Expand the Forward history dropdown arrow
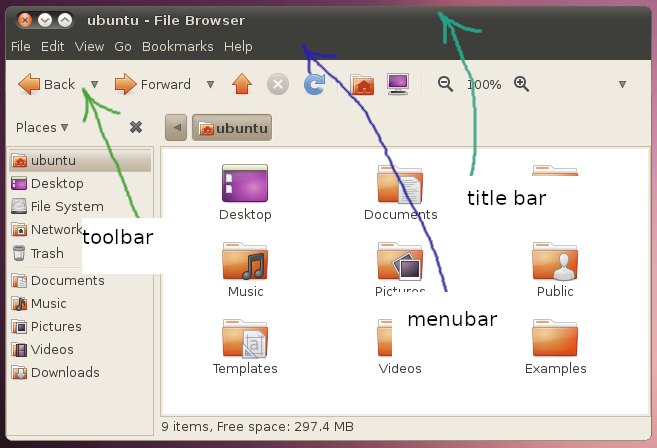657x448 pixels. click(211, 85)
